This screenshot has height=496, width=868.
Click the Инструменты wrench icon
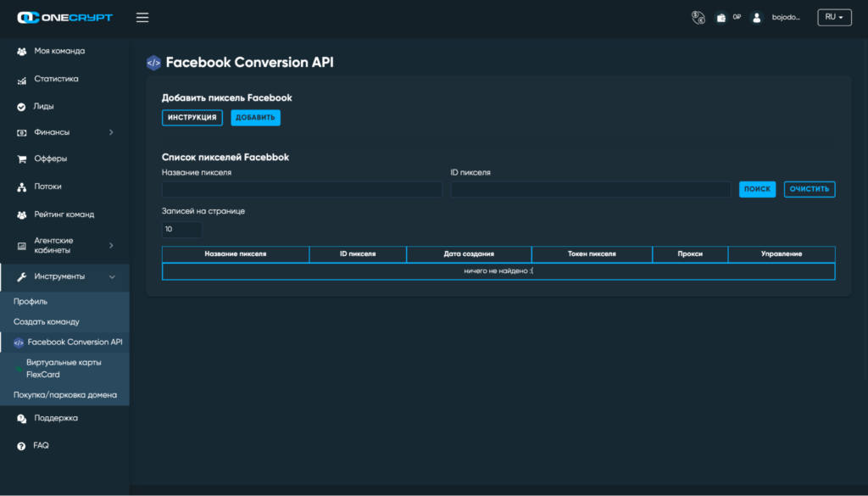(x=21, y=276)
